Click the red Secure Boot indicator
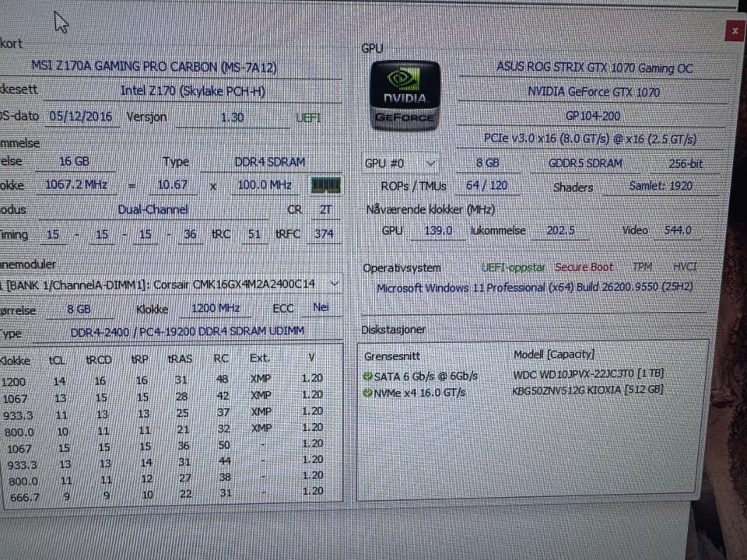This screenshot has width=747, height=560. tap(584, 267)
